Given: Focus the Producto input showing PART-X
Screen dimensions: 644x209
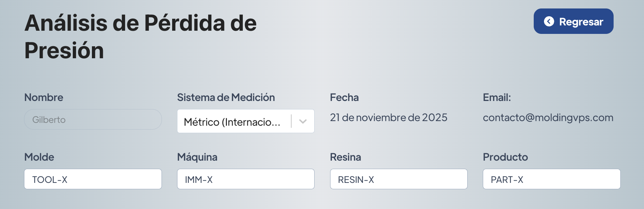Looking at the screenshot, I should click(x=551, y=179).
